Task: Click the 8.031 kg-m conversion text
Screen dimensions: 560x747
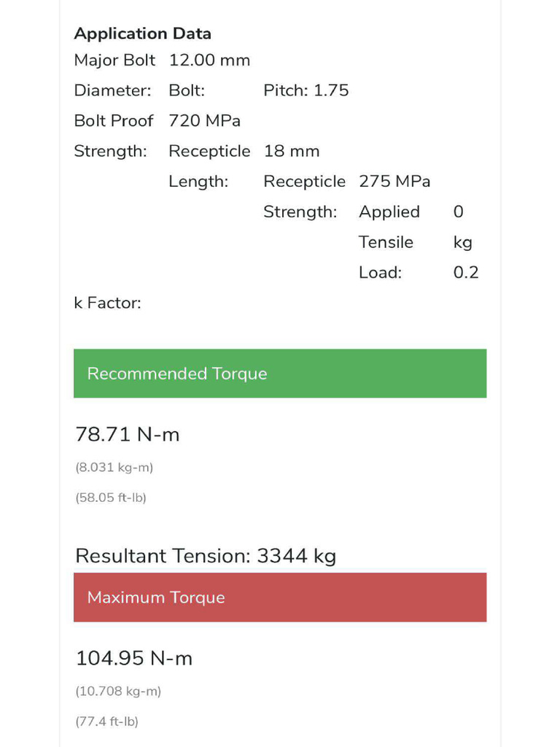Action: [114, 468]
